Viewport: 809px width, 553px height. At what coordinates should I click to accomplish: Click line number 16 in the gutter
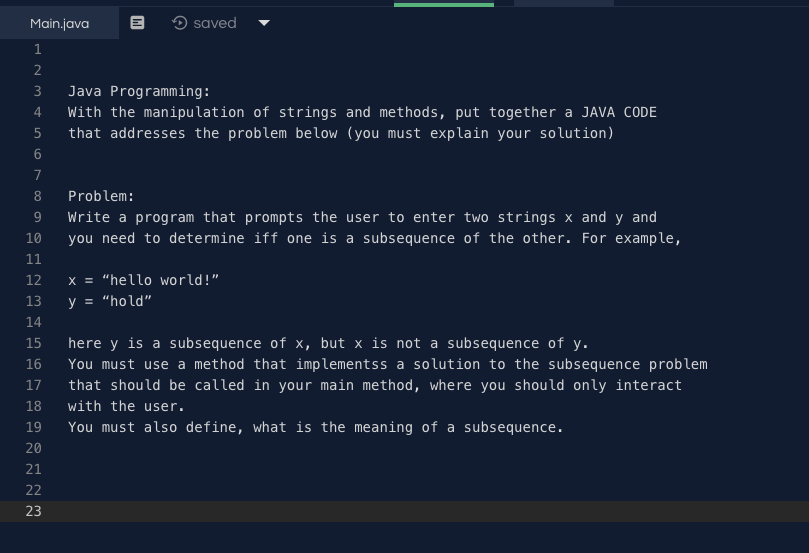pos(34,364)
